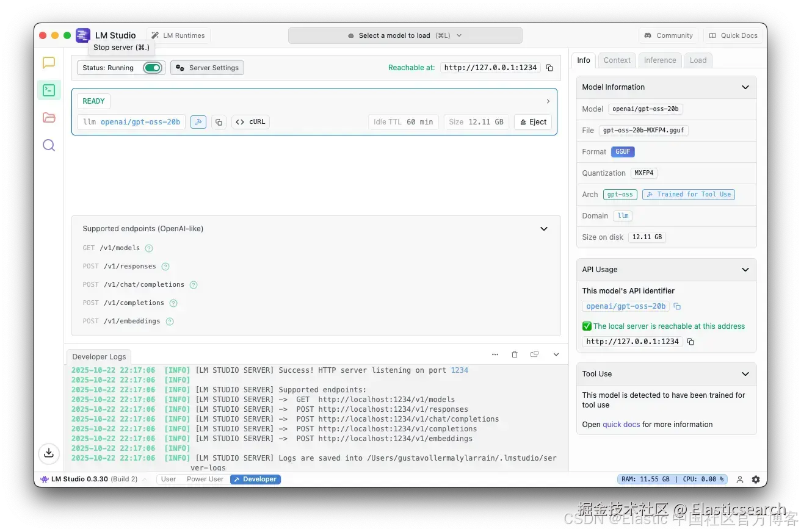This screenshot has width=801, height=532.
Task: Switch to the Context tab
Action: 617,60
